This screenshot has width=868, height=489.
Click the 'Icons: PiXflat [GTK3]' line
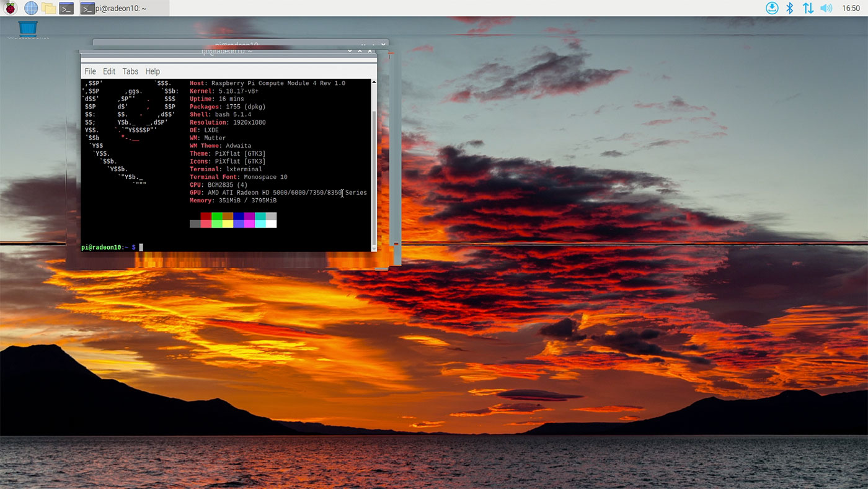point(228,161)
